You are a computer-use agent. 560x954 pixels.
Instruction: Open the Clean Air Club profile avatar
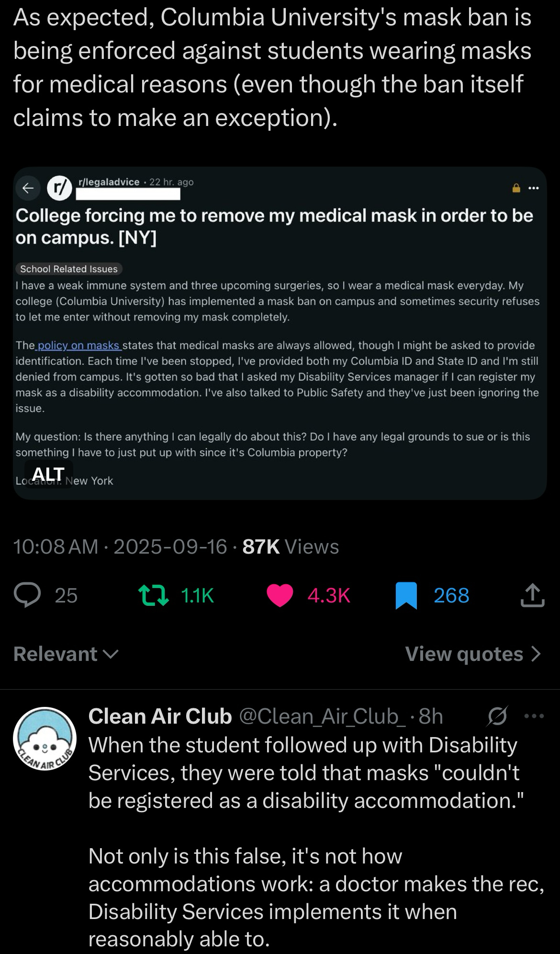point(45,738)
